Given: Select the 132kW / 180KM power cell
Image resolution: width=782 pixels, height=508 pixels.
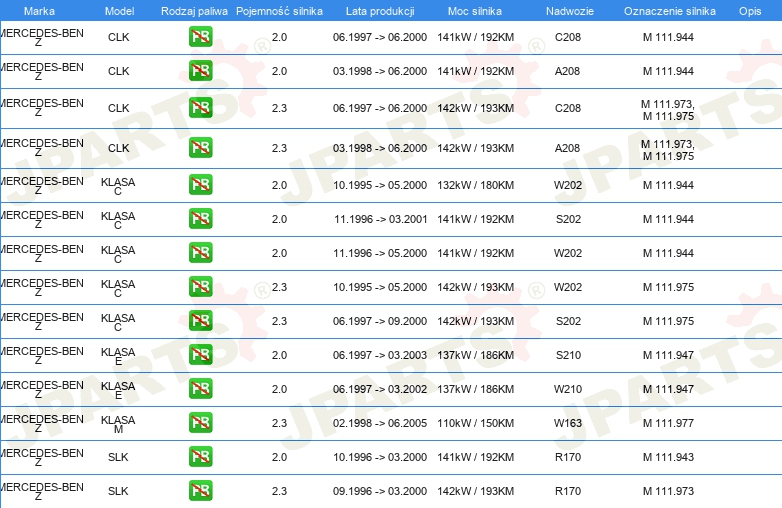Looking at the screenshot, I should click(x=475, y=185).
